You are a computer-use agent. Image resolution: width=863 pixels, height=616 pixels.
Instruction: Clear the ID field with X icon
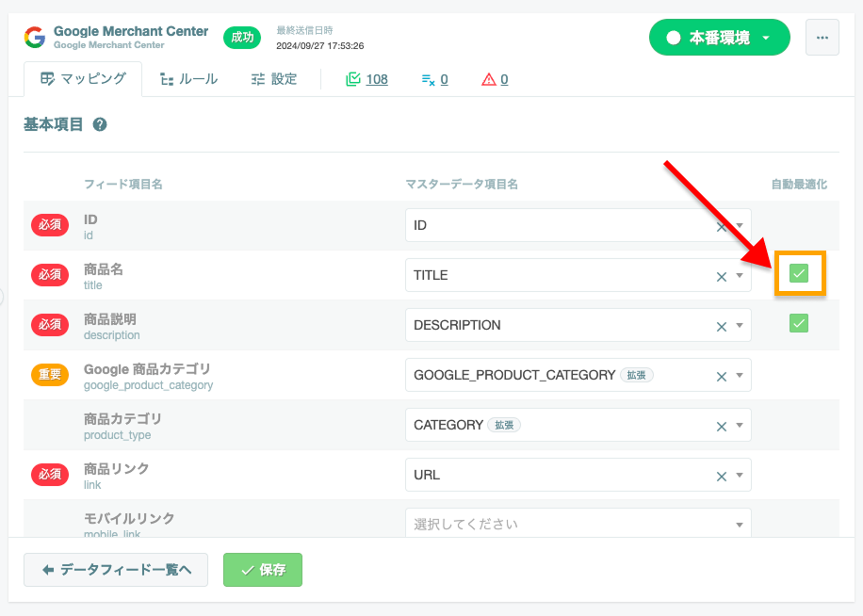coord(722,227)
